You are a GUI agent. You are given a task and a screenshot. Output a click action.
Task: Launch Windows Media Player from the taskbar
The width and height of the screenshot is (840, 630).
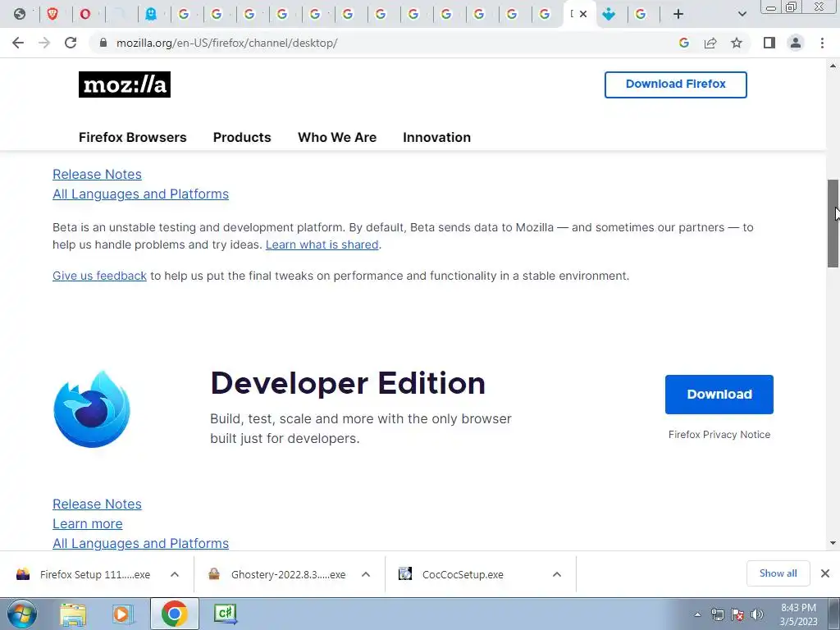pyautogui.click(x=123, y=614)
